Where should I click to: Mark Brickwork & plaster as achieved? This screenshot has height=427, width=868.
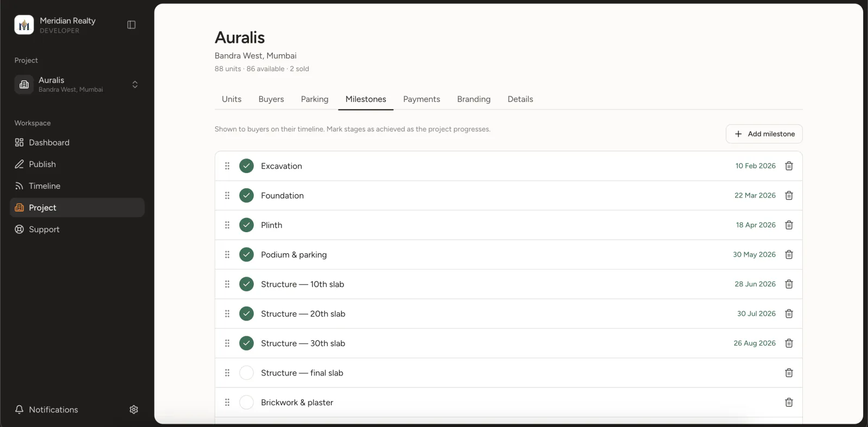(x=246, y=403)
